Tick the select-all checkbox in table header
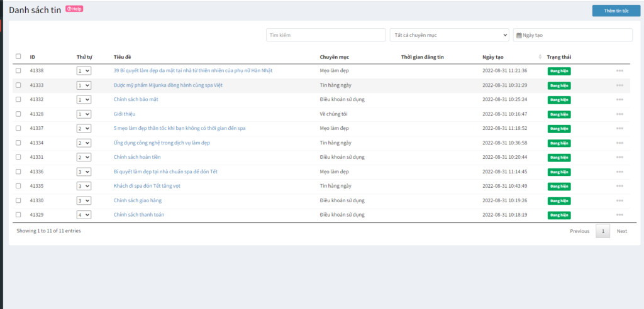The height and width of the screenshot is (309, 644). tap(18, 57)
